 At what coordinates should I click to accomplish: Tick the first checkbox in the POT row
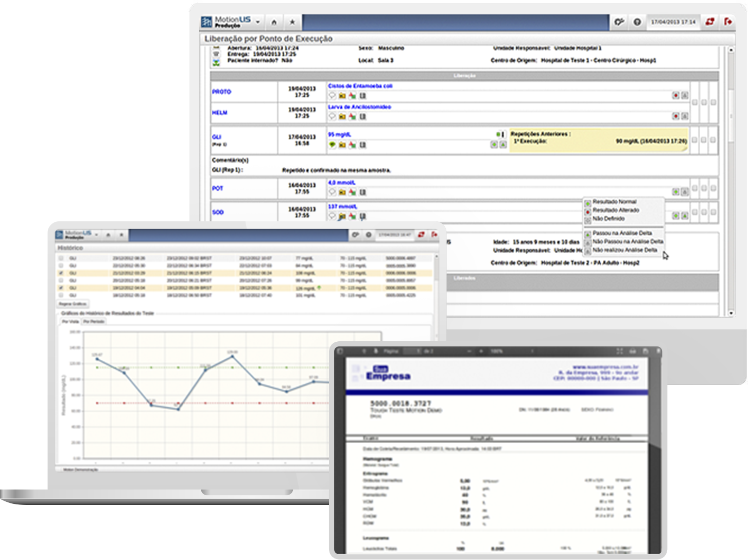pos(694,188)
